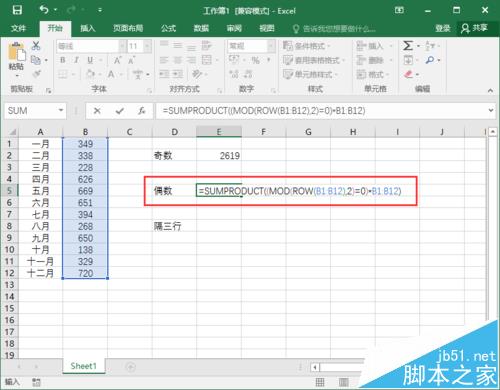Click the Clear eraser icon
500x390 pixels.
(408, 74)
